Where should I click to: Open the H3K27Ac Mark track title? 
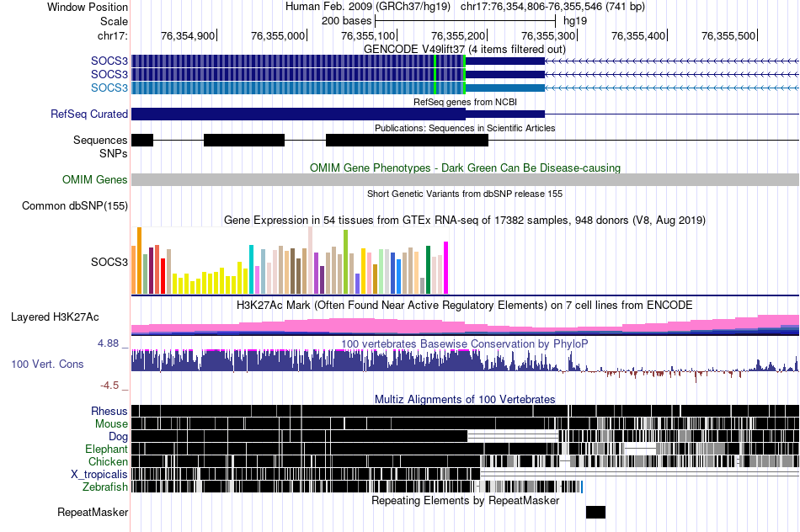click(465, 306)
